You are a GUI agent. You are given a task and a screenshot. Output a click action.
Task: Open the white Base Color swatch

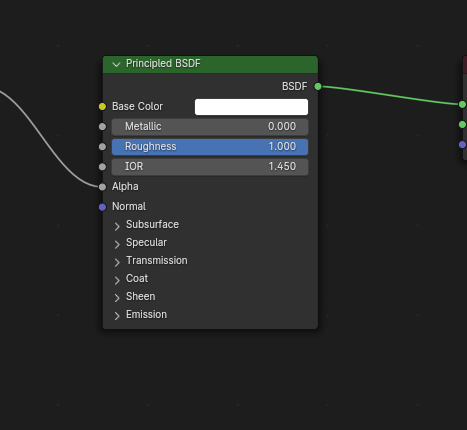click(251, 107)
